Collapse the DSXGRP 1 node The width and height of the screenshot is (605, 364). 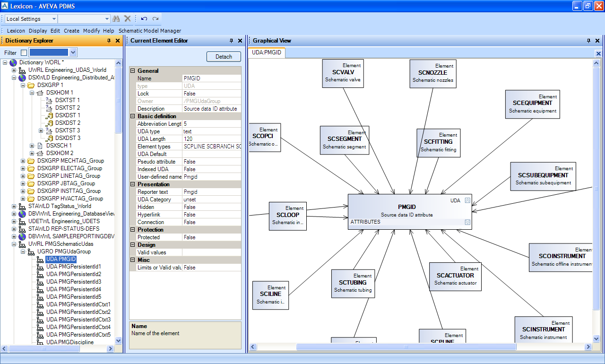coord(23,85)
